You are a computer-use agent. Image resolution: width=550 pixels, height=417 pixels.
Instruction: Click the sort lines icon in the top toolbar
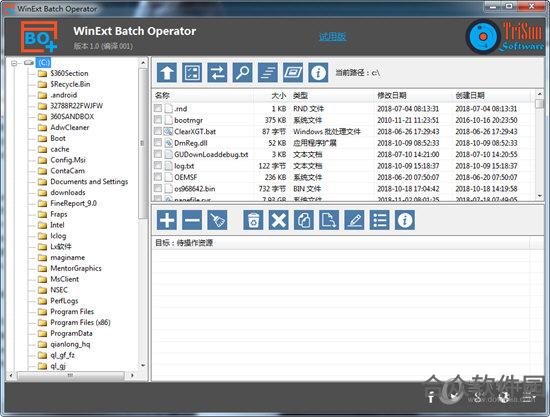pos(268,73)
